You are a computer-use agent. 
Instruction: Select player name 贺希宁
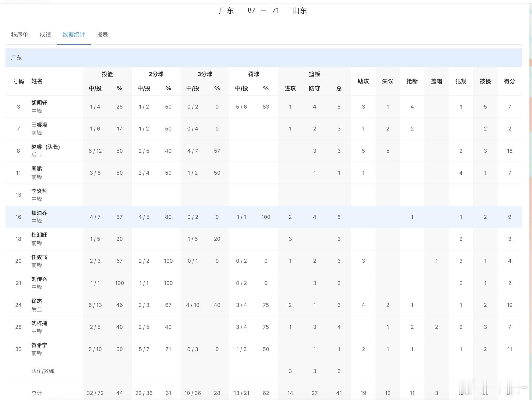(39, 345)
